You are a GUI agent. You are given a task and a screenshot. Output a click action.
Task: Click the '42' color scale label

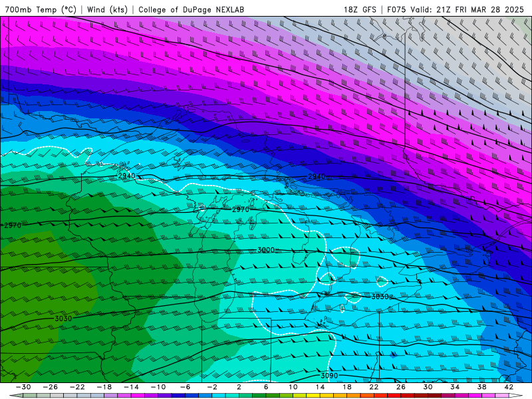click(509, 387)
